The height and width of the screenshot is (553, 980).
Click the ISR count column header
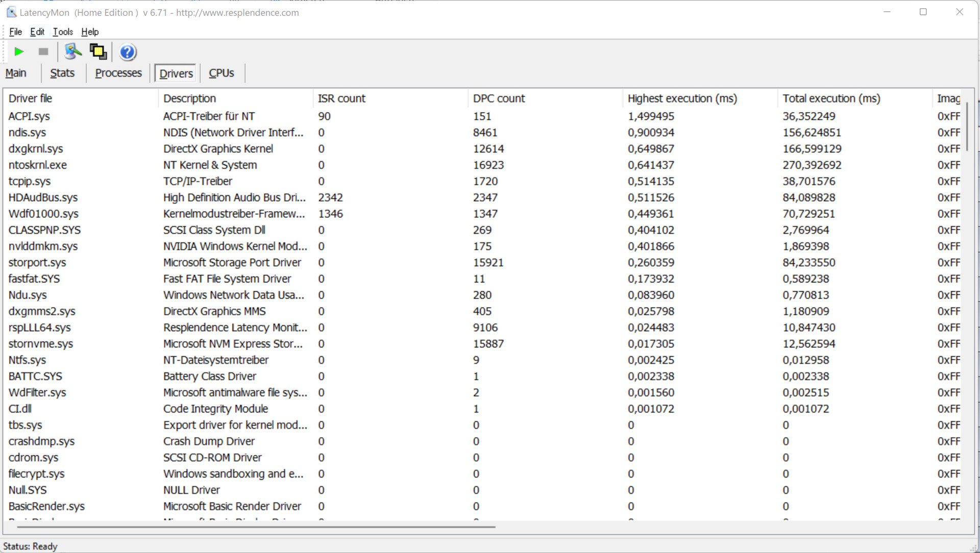click(x=341, y=98)
